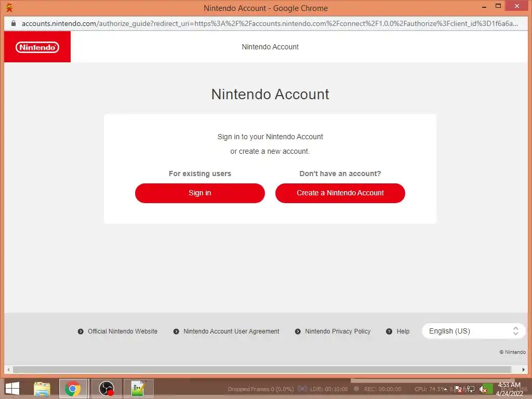The height and width of the screenshot is (399, 532).
Task: Open OBS Studio from the taskbar
Action: pos(106,389)
